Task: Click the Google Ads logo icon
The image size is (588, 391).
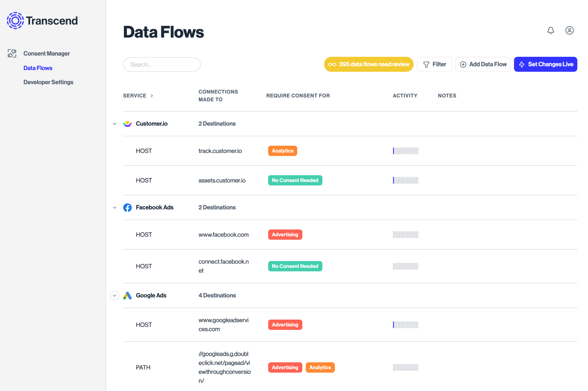Action: (127, 295)
